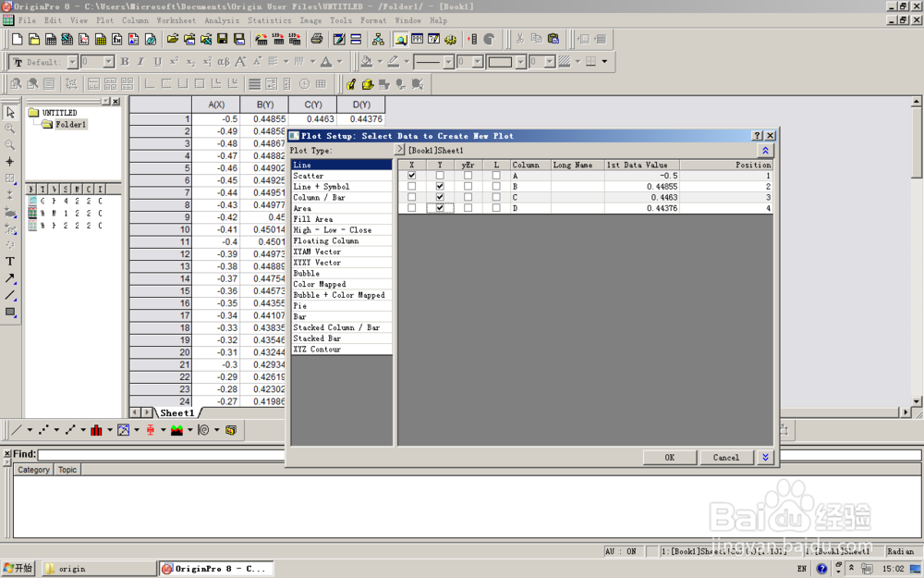
Task: Uncheck Y checkbox for column B
Action: point(440,187)
